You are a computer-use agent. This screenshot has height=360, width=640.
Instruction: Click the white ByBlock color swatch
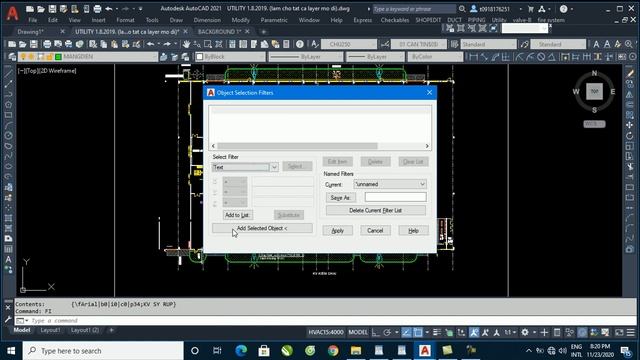[x=200, y=57]
